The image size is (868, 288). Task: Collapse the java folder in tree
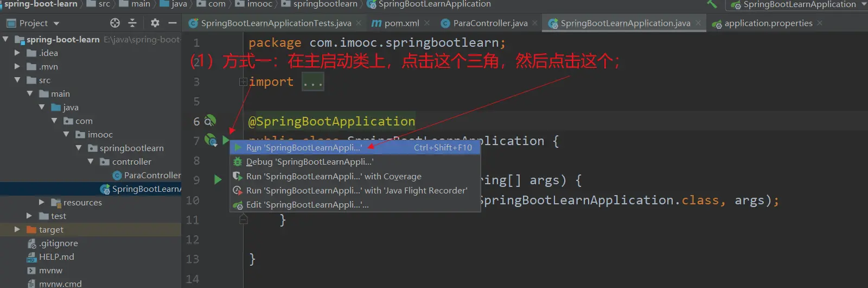[42, 107]
